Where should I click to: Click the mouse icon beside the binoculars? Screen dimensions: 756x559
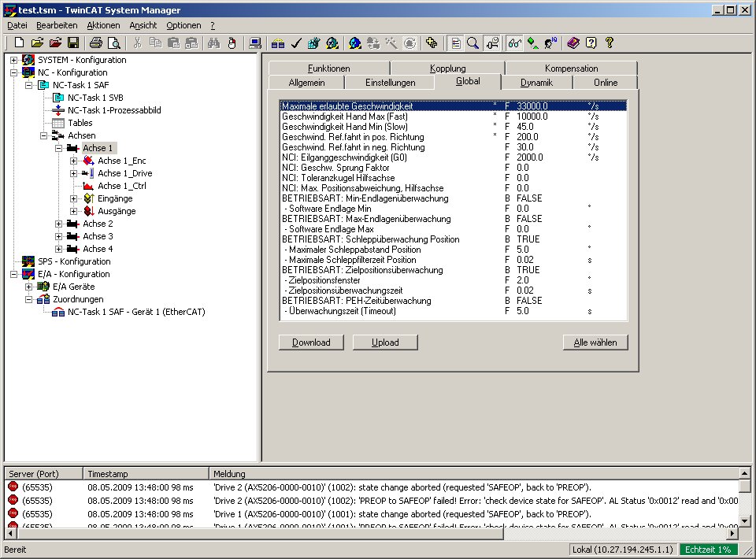point(232,43)
